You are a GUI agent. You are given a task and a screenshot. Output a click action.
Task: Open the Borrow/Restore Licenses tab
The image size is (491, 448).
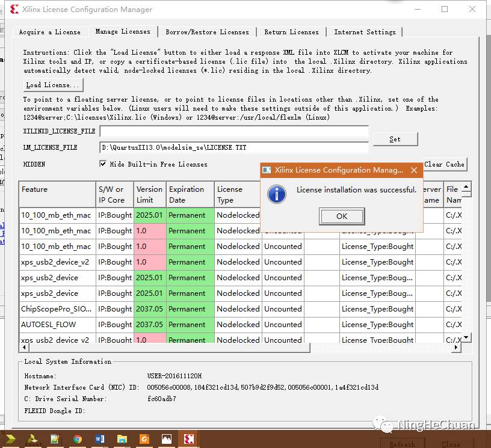coord(207,32)
